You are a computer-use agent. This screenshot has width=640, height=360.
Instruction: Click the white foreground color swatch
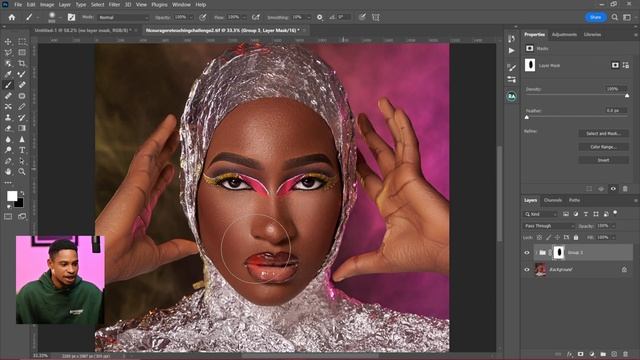[x=12, y=196]
